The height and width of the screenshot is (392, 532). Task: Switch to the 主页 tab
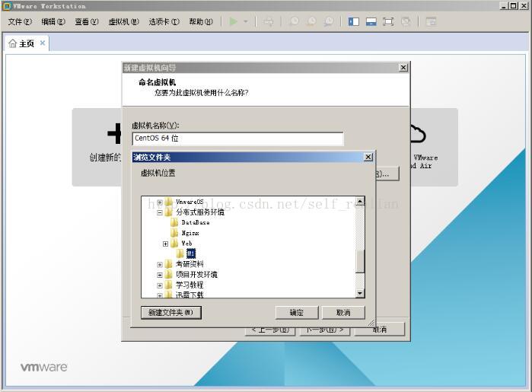pos(27,43)
